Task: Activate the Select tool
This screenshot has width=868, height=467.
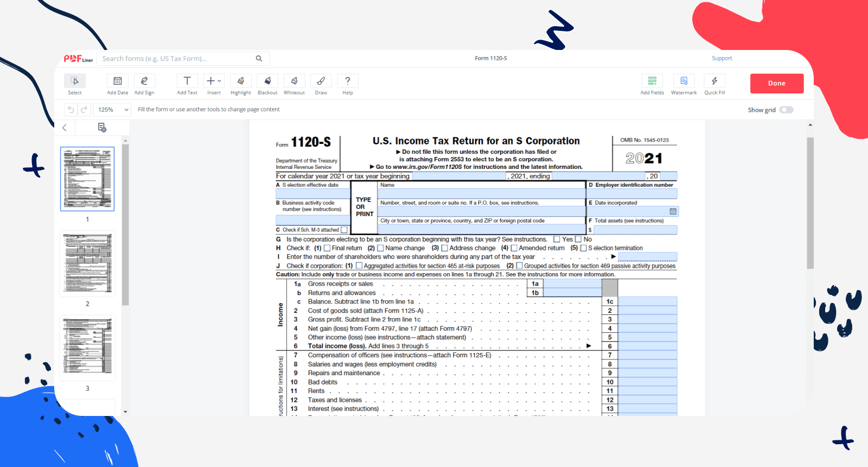Action: [x=75, y=81]
